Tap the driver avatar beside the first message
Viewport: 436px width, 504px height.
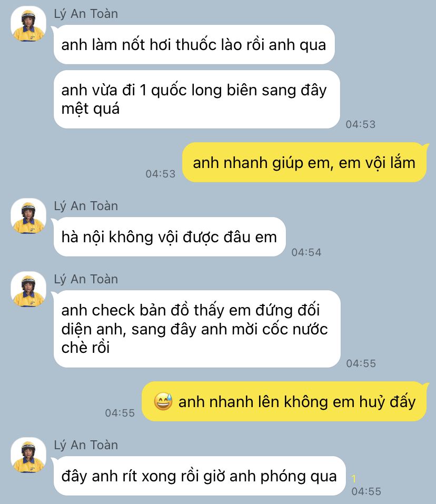click(28, 24)
